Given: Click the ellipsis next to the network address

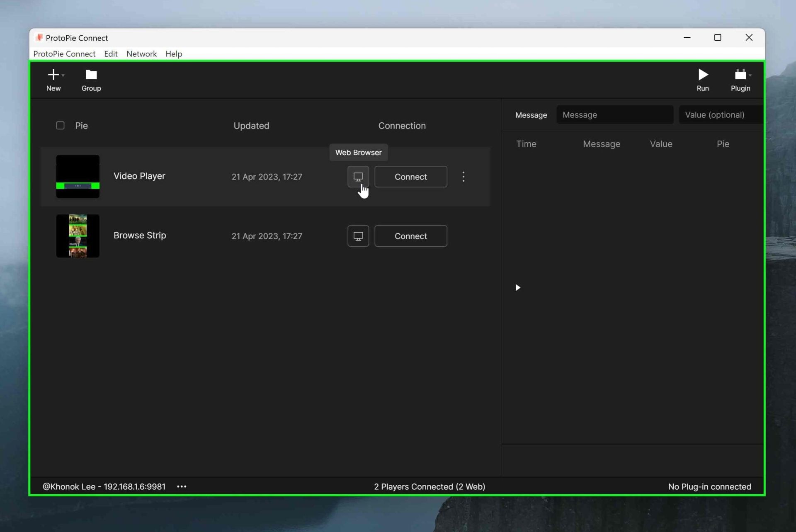Looking at the screenshot, I should coord(181,486).
